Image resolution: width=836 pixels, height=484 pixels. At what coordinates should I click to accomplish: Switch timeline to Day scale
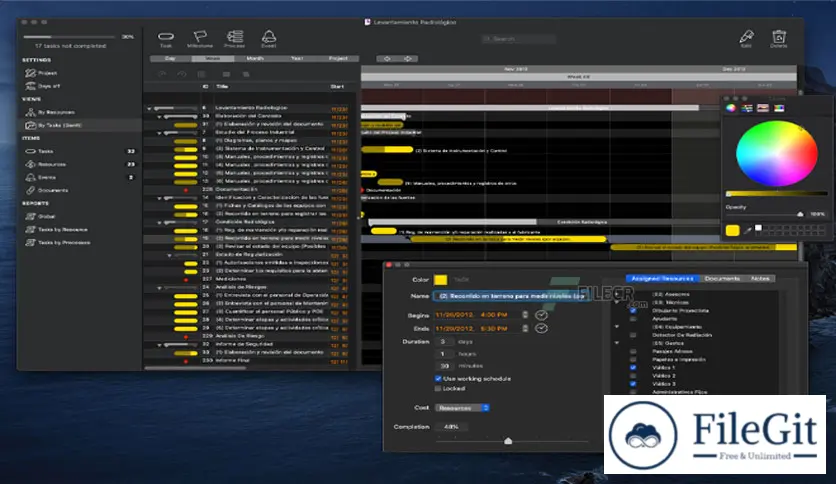171,59
